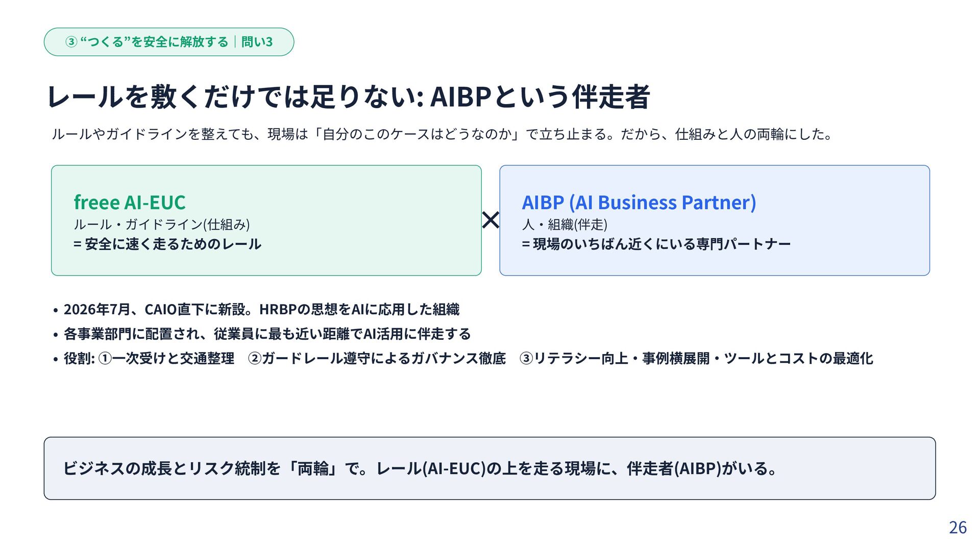Click the page number 26
980x551 pixels.
pyautogui.click(x=958, y=528)
